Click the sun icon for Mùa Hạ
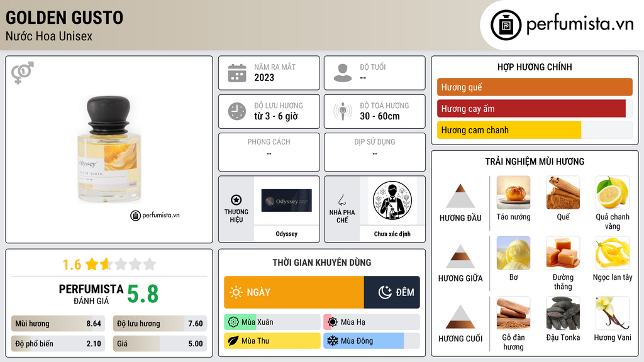The width and height of the screenshot is (644, 362). click(x=333, y=322)
